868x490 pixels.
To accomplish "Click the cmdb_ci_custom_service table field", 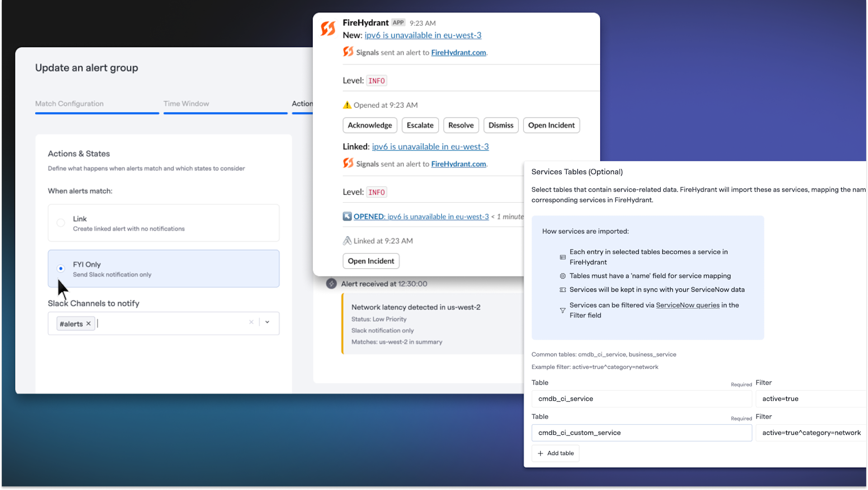I will pyautogui.click(x=641, y=433).
